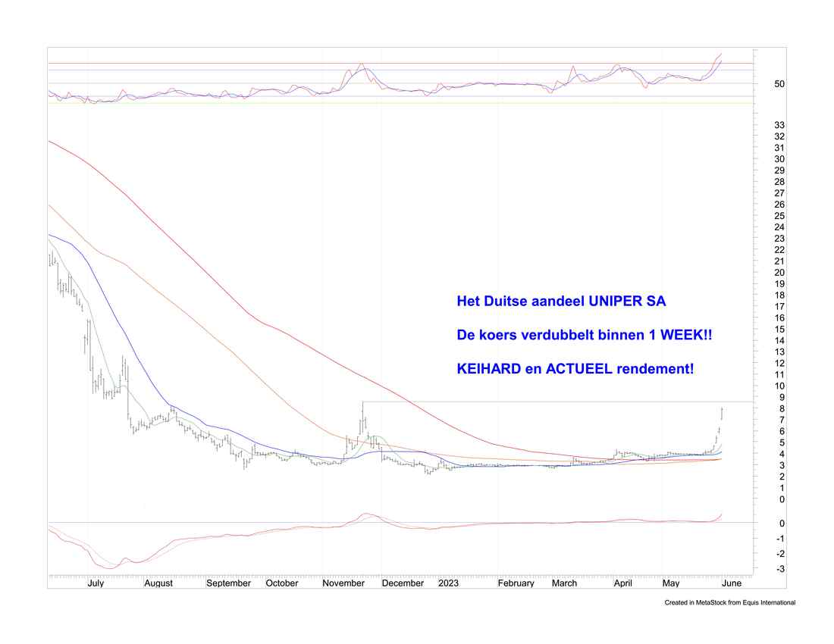Click the July label on the time axis
The image size is (834, 644).
[x=96, y=583]
